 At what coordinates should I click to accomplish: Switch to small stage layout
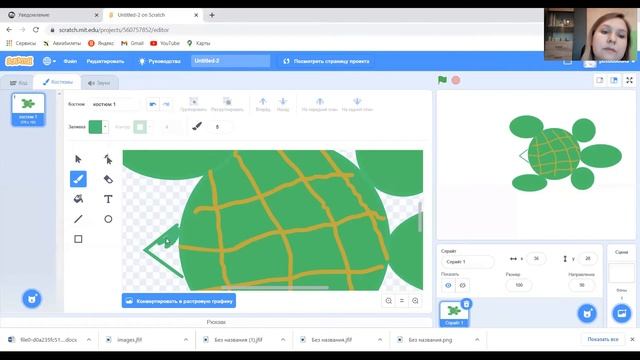tap(600, 80)
